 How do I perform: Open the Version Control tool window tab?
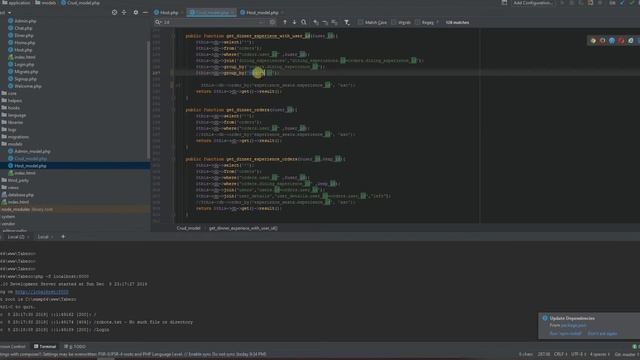pos(12,347)
